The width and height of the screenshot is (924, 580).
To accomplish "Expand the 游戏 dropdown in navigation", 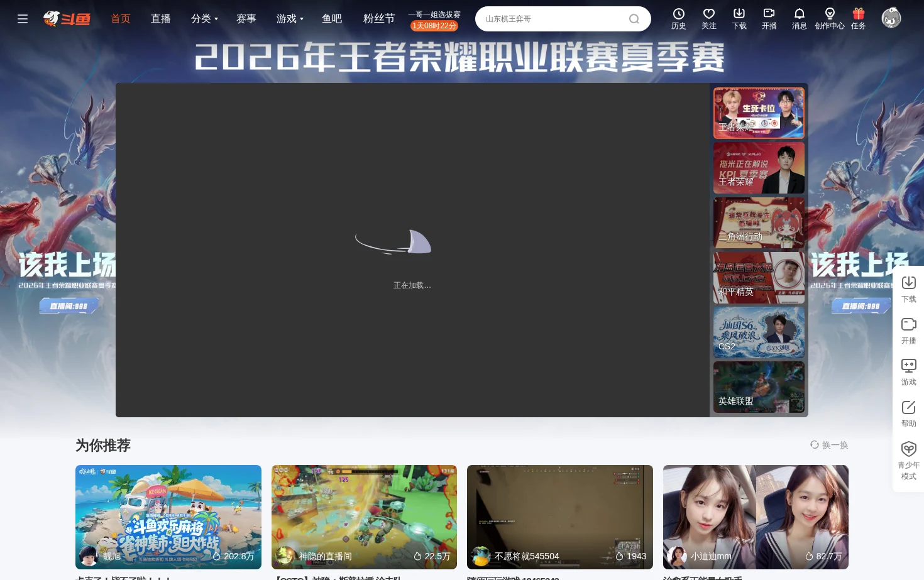I will [x=290, y=19].
